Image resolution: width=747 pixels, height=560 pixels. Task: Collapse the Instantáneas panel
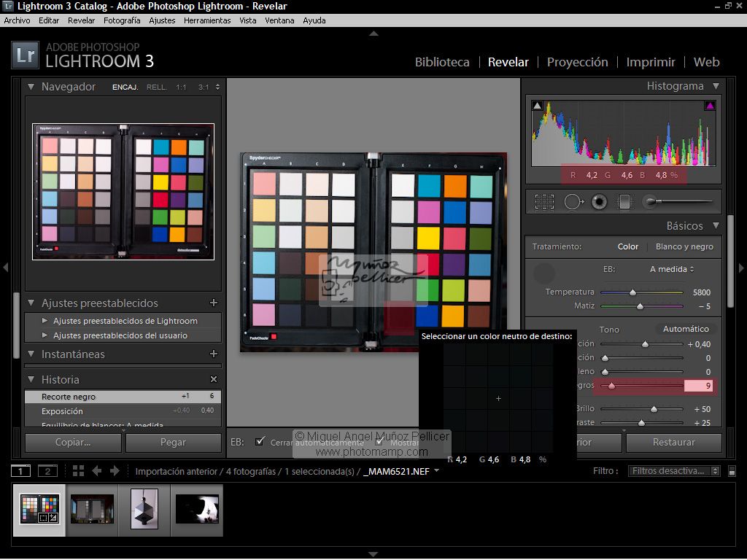click(x=31, y=354)
